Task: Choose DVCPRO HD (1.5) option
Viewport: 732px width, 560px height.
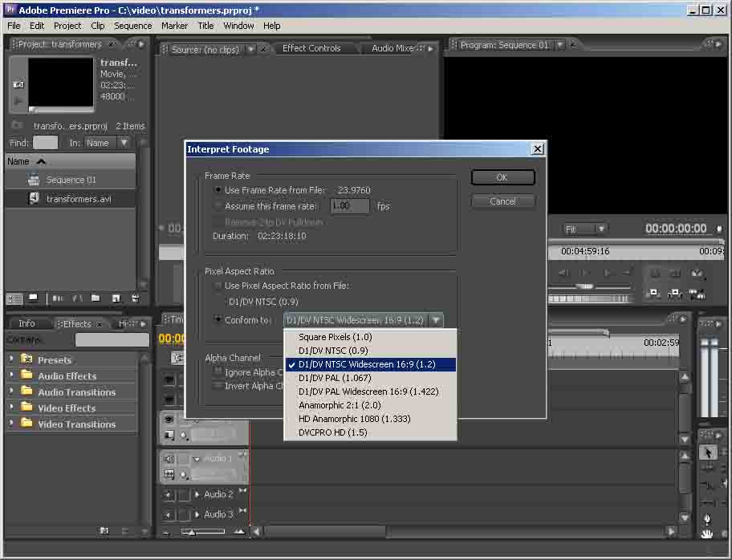Action: (x=370, y=432)
